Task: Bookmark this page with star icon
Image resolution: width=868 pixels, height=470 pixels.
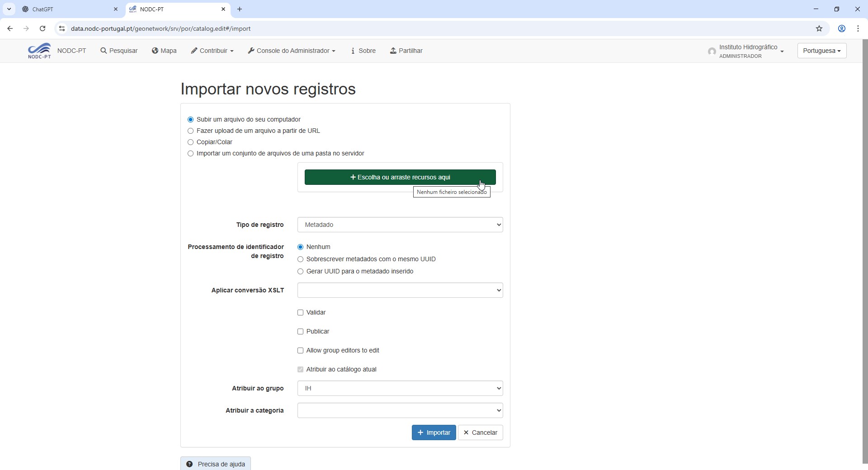Action: point(819,28)
